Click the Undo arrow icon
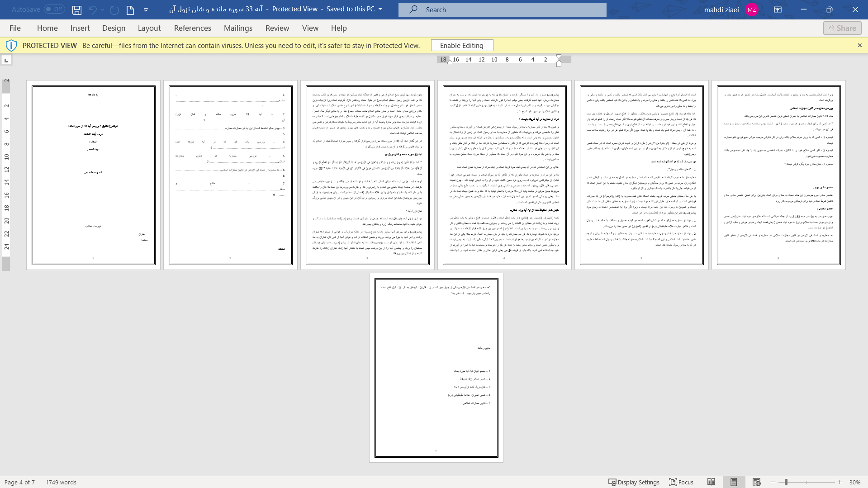 pos(92,9)
